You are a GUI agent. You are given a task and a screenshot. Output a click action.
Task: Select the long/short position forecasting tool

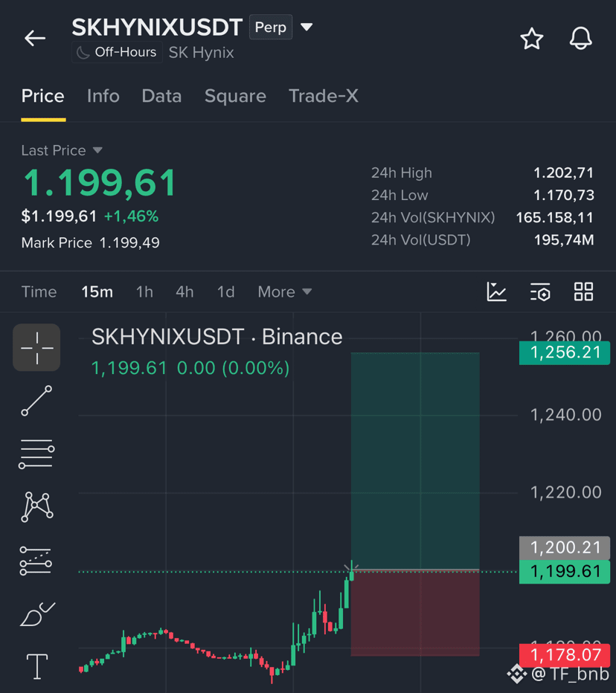click(36, 561)
